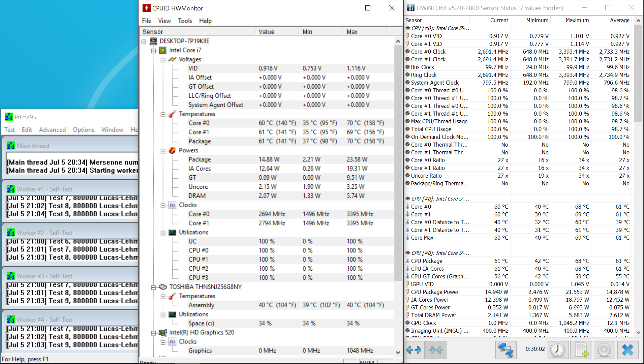The image size is (644, 364).
Task: Click TOSHIBA drive icon in HWMonitor tree
Action: pos(163,287)
